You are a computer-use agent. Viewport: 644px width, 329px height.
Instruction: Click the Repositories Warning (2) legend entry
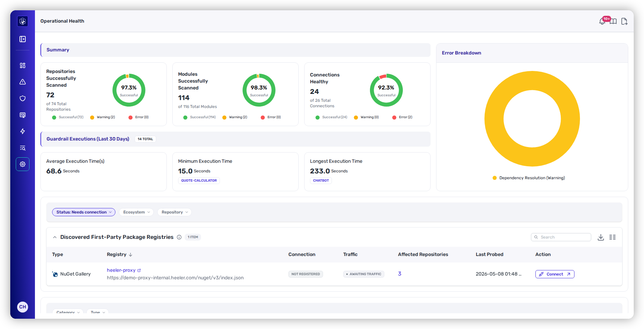pos(102,117)
